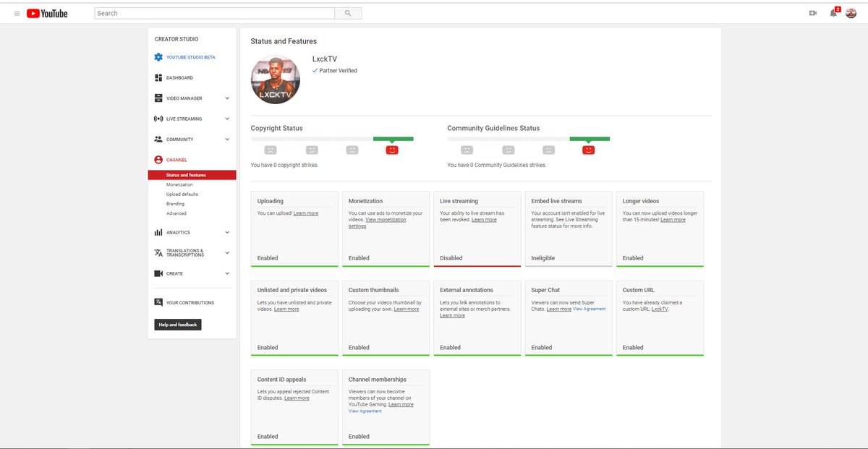868x449 pixels.
Task: Open the create video camera icon
Action: pyautogui.click(x=812, y=13)
